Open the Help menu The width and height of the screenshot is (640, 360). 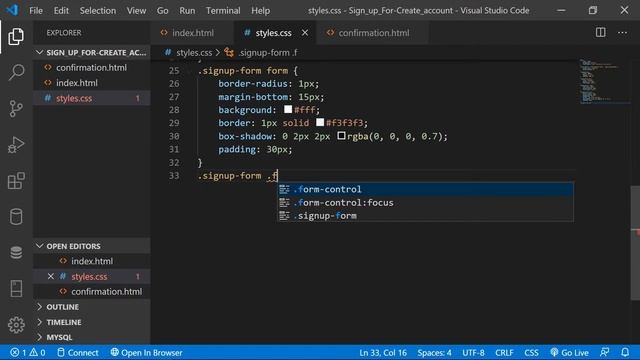[260, 11]
